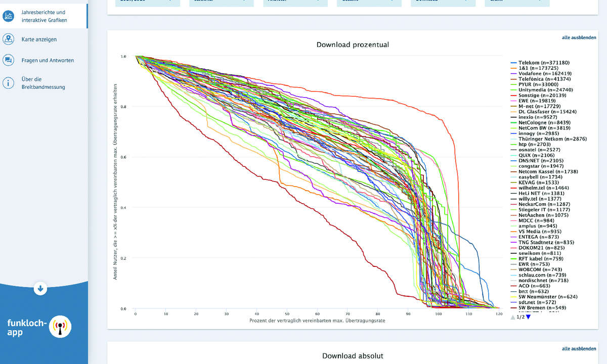The width and height of the screenshot is (607, 364).
Task: Click the blue Telekom legend line marker
Action: (x=513, y=63)
